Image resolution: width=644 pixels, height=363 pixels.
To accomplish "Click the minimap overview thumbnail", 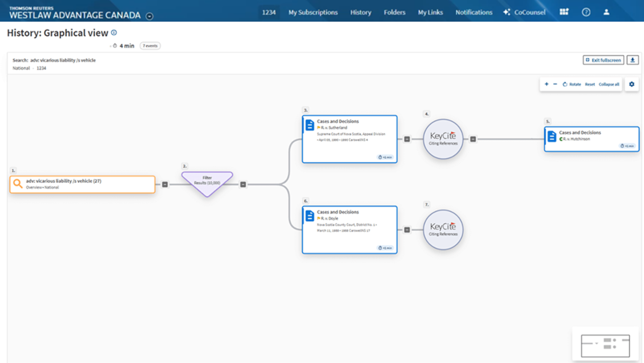I will pos(605,344).
